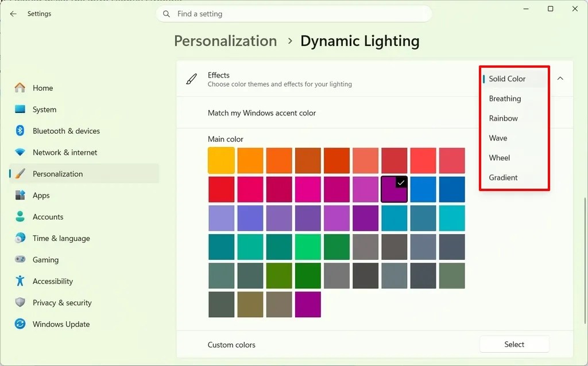Pick the magenta swatch in last row
This screenshot has width=588, height=366.
click(x=308, y=305)
